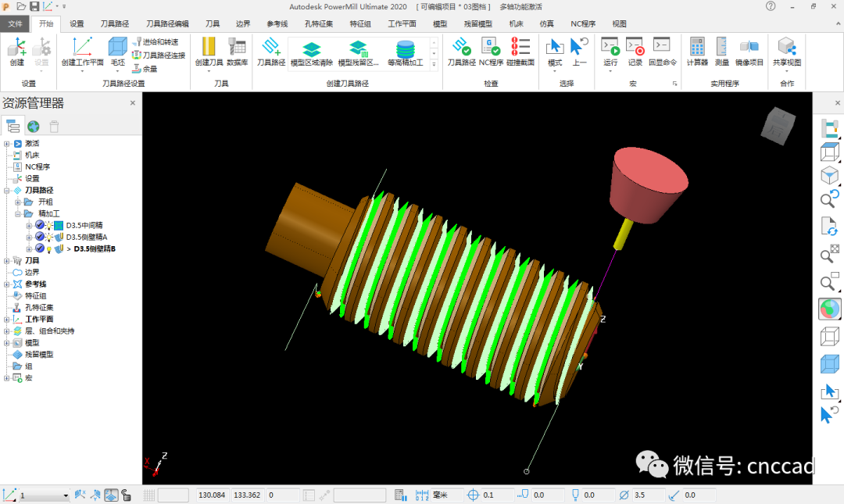Image resolution: width=844 pixels, height=504 pixels.
Task: Expand the 模型 tree node
Action: [7, 343]
